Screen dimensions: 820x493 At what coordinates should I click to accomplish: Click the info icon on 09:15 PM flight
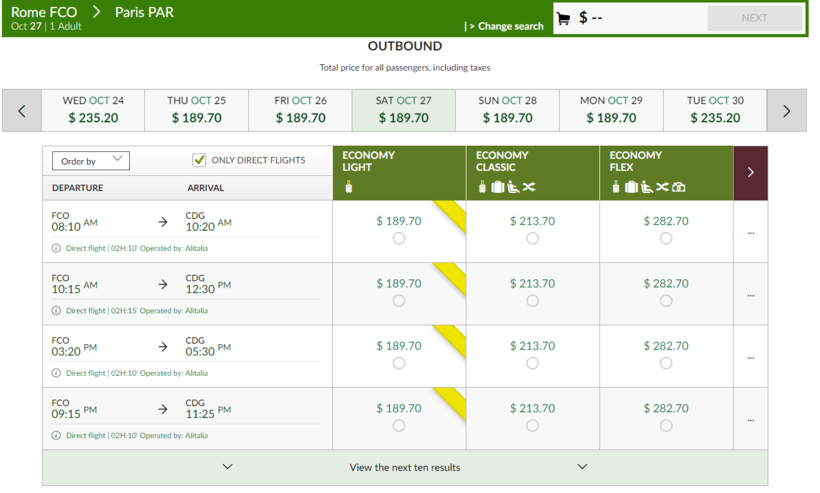(56, 435)
